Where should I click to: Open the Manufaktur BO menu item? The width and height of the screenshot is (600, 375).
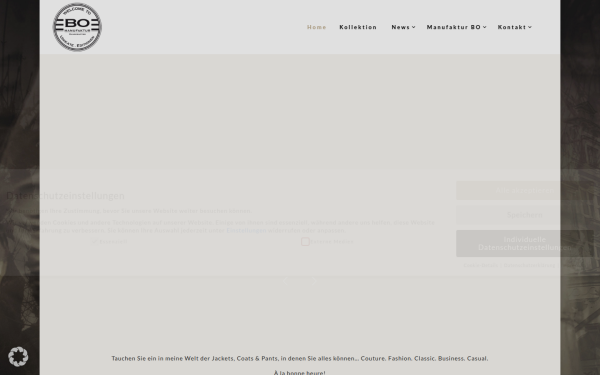pos(454,27)
